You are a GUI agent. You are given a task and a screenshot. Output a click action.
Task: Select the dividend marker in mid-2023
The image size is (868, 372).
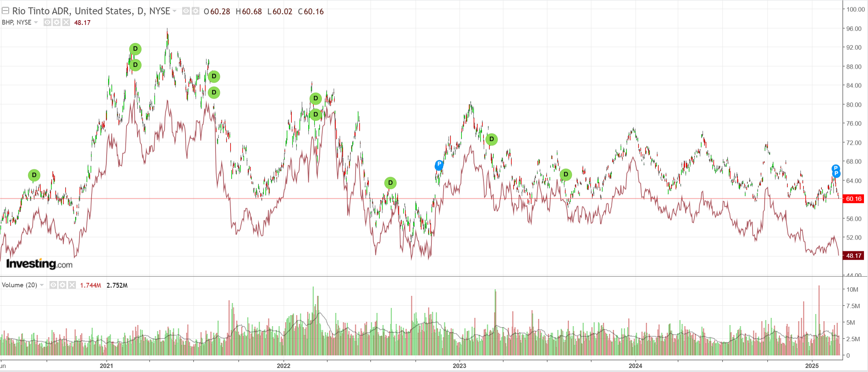point(566,174)
